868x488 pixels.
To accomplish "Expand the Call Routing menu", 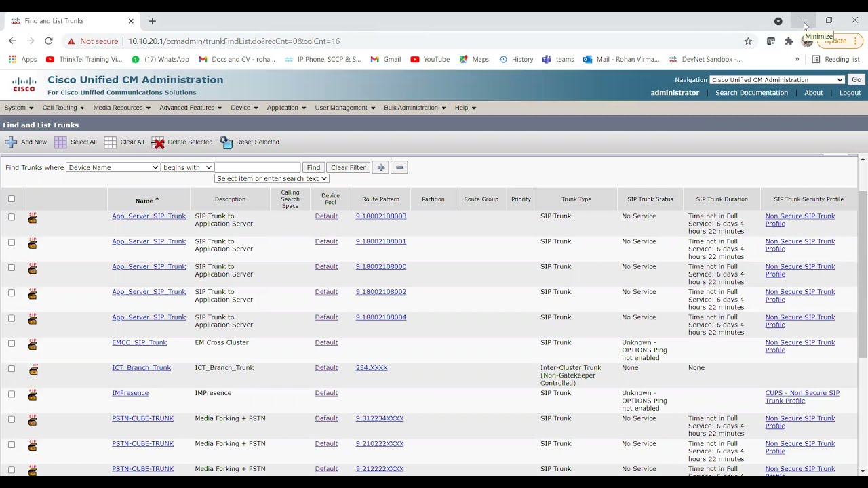I will [x=63, y=108].
